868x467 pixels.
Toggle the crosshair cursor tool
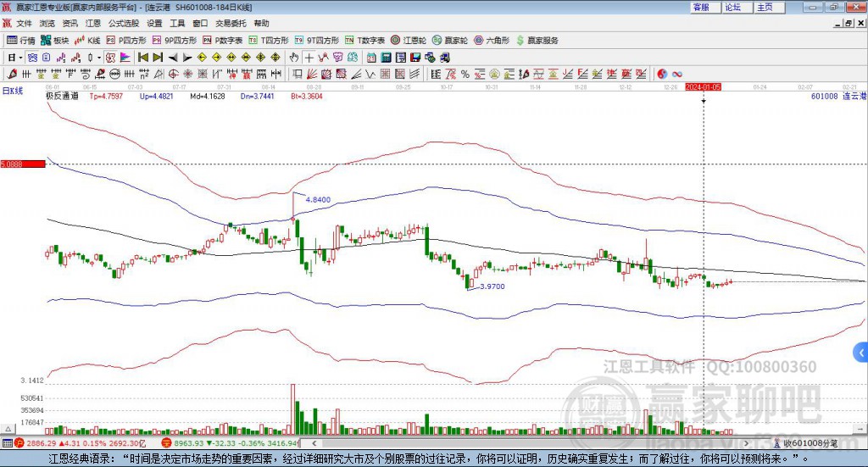pos(309,58)
